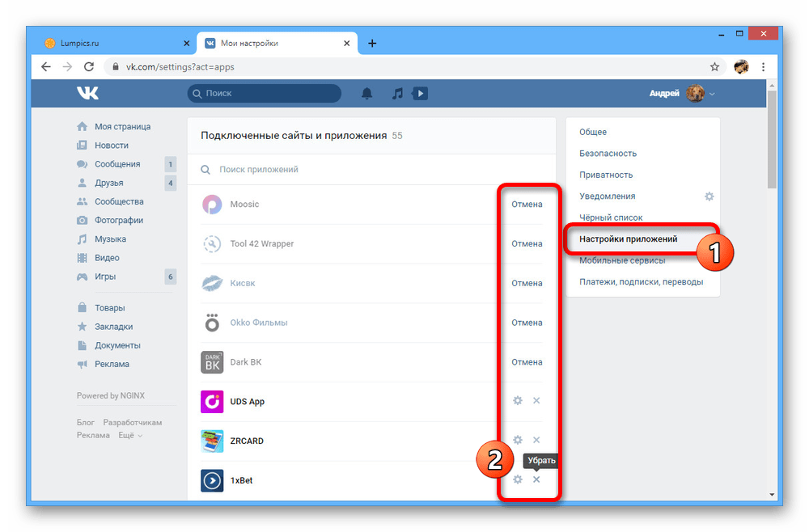
Task: Open Безопасность settings section
Action: 608,153
